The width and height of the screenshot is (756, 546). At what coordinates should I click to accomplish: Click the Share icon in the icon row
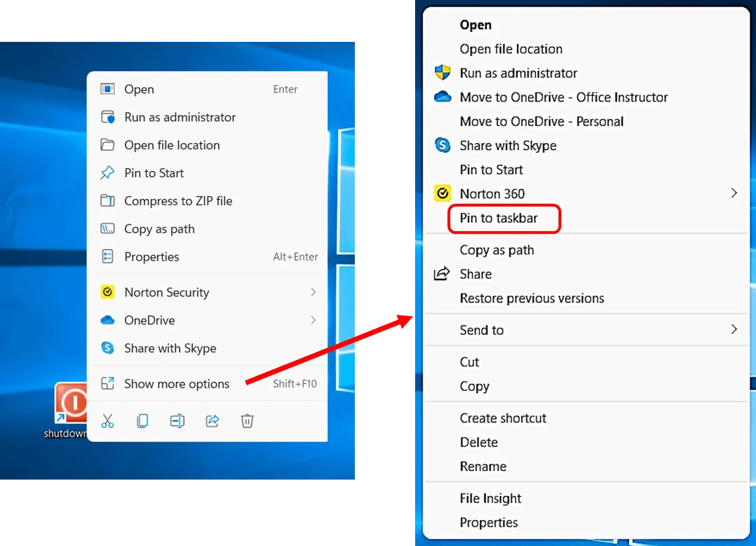pos(212,420)
